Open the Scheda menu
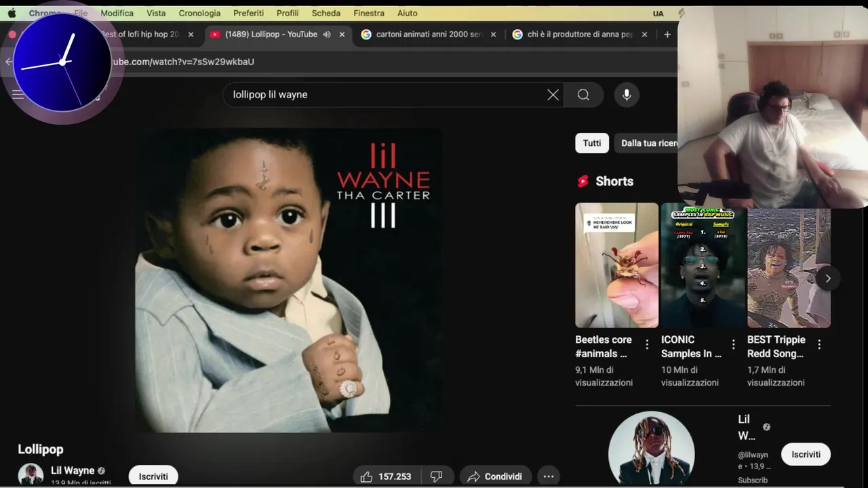Viewport: 868px width, 488px height. [x=326, y=13]
